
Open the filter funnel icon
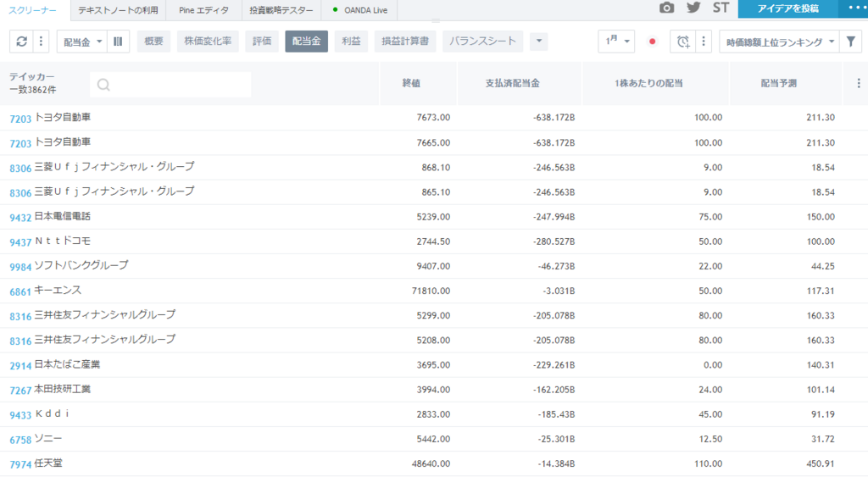pyautogui.click(x=851, y=42)
